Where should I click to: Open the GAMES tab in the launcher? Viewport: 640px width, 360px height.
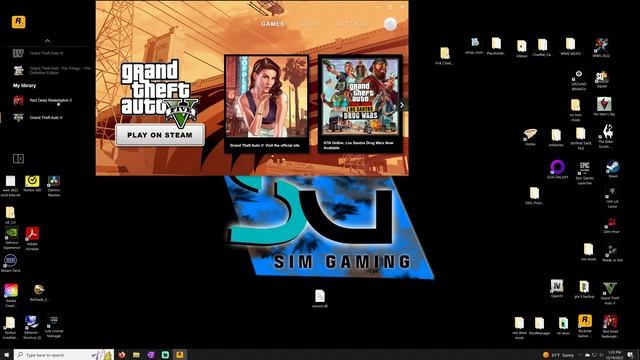(272, 24)
